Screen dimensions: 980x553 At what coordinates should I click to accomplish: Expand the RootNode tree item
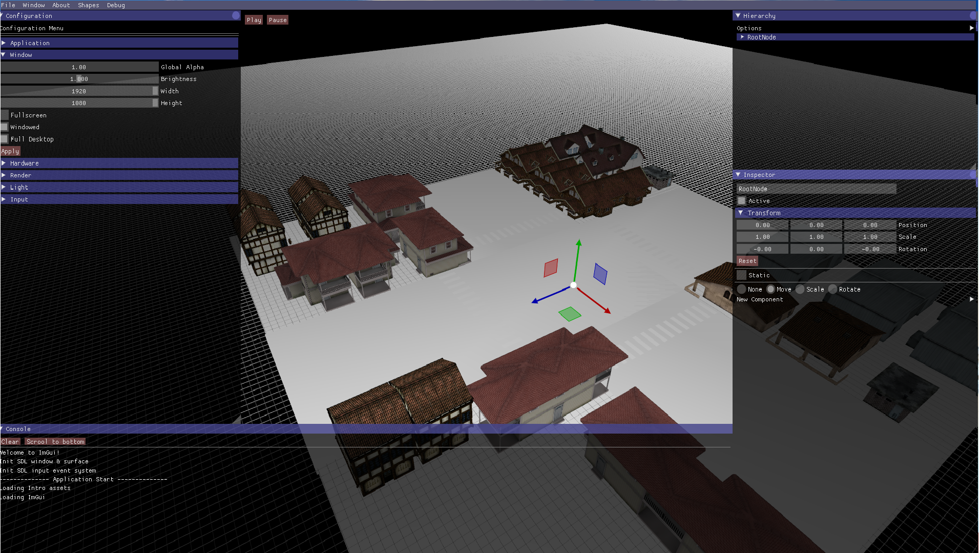pos(742,37)
